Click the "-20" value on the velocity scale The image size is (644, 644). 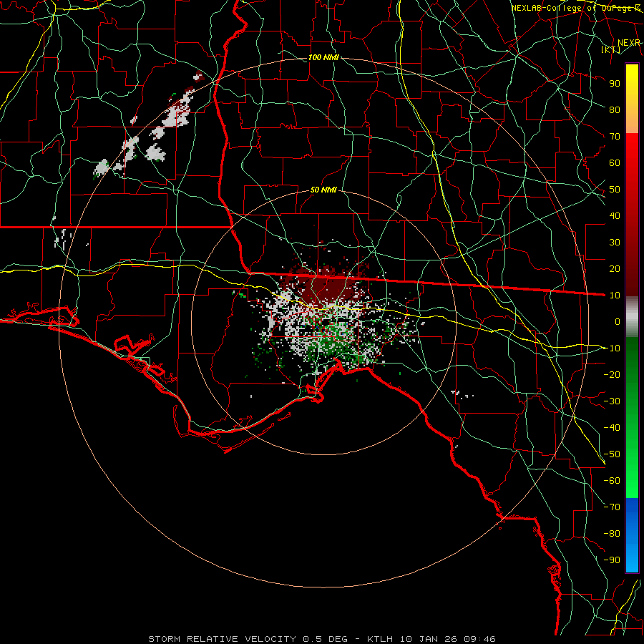pyautogui.click(x=612, y=374)
